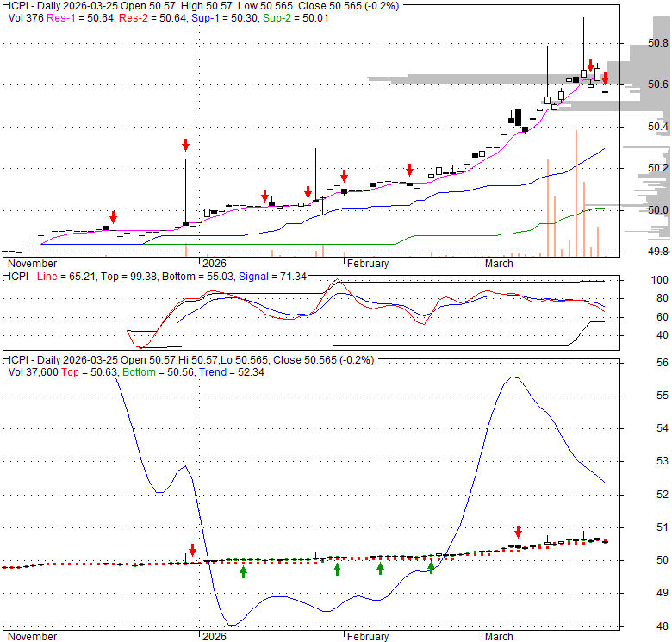Screen dimensions: 672x642
Task: Click the 50.2 price axis label
Action: (658, 168)
